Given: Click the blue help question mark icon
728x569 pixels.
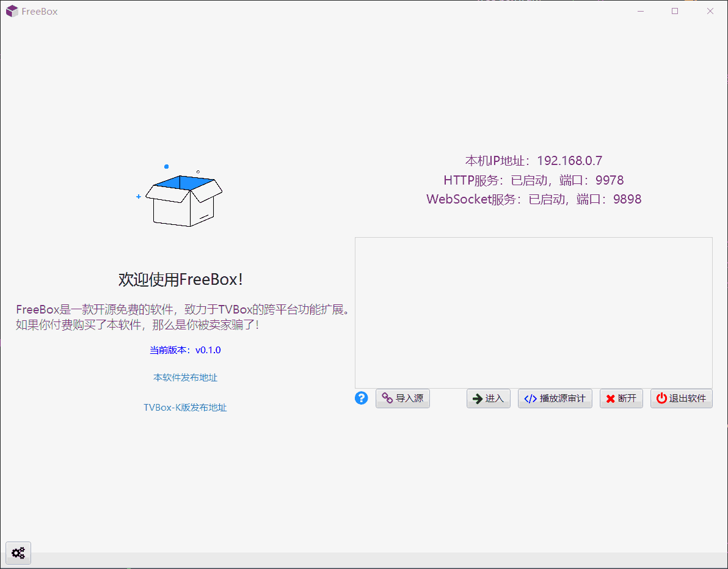Looking at the screenshot, I should click(361, 398).
